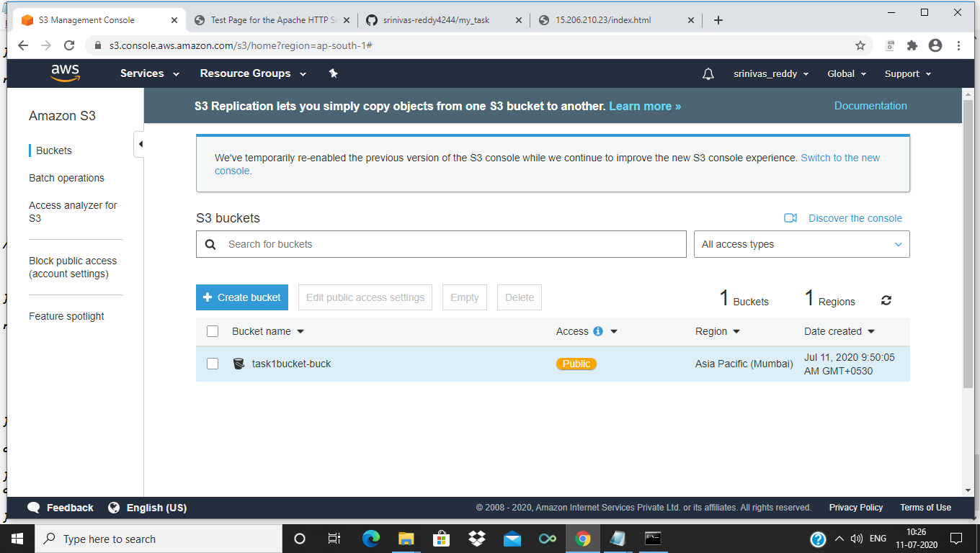The image size is (980, 553).
Task: Open the Global region dropdown
Action: [847, 73]
